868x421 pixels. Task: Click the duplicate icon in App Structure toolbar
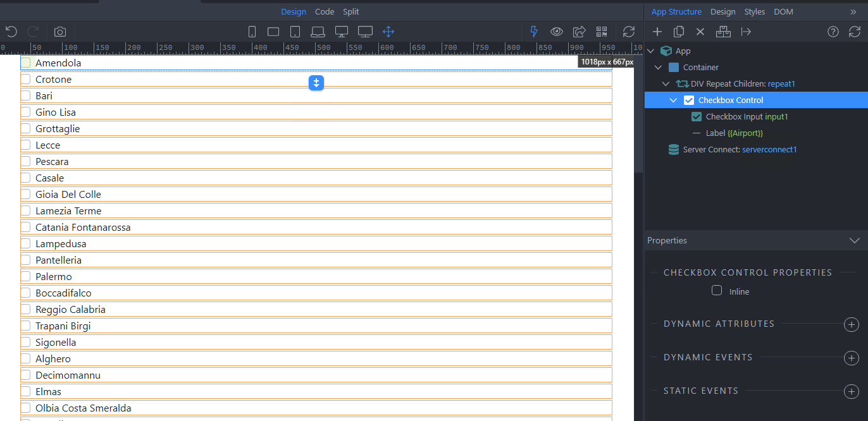[x=679, y=32]
